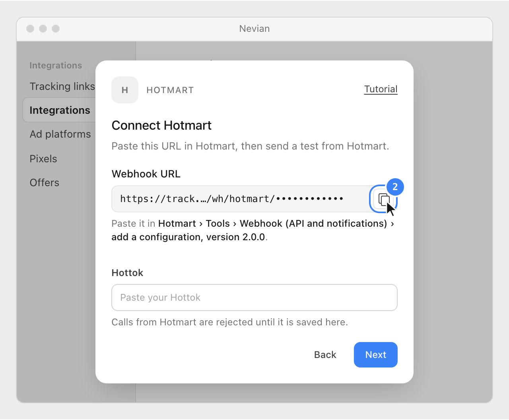Copy the Webhook URL with the copy icon
The height and width of the screenshot is (420, 509).
pos(383,199)
